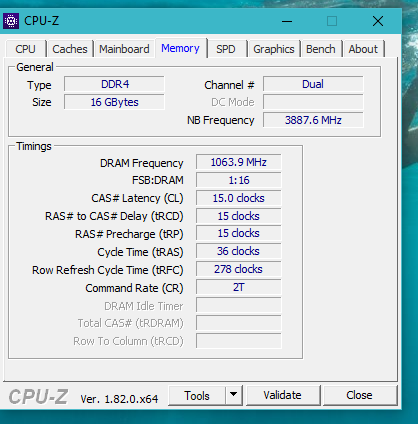Minimize the CPU-Z window
Screen dimensions: 418x424
287,21
